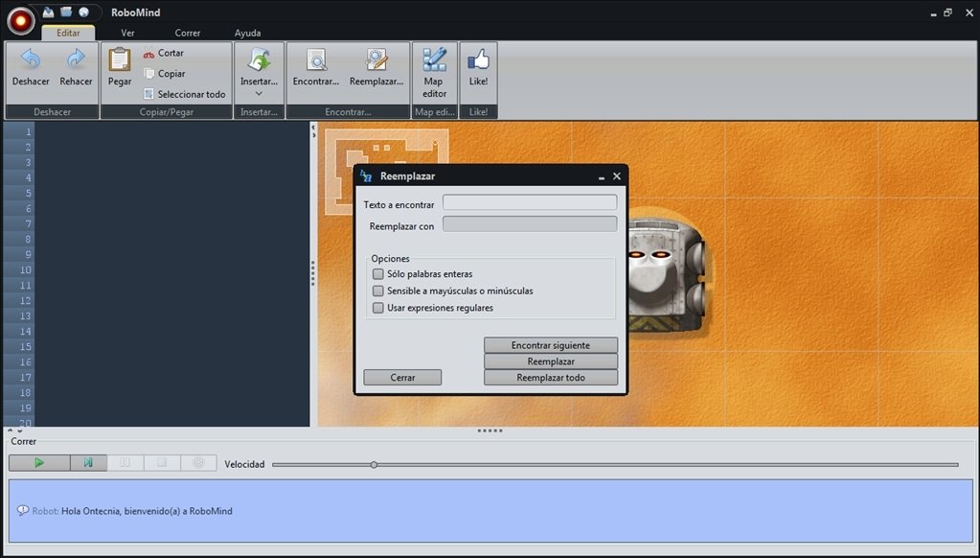980x558 pixels.
Task: Check Usar expresiones regulares
Action: tap(378, 308)
